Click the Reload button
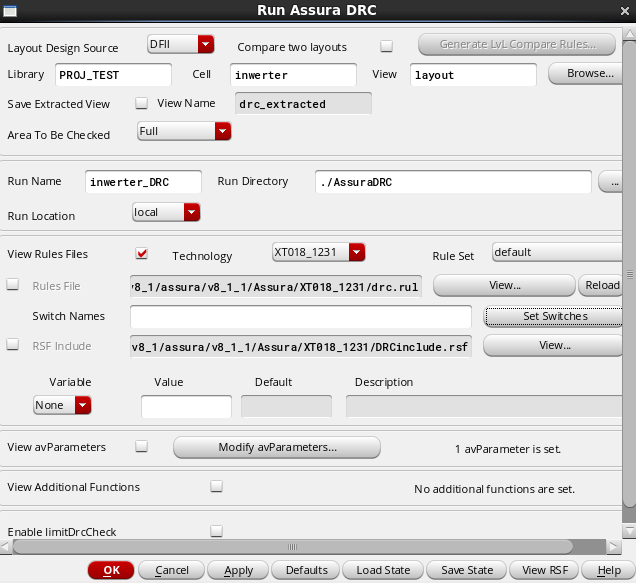Viewport: 636px width, 583px height. click(x=600, y=285)
